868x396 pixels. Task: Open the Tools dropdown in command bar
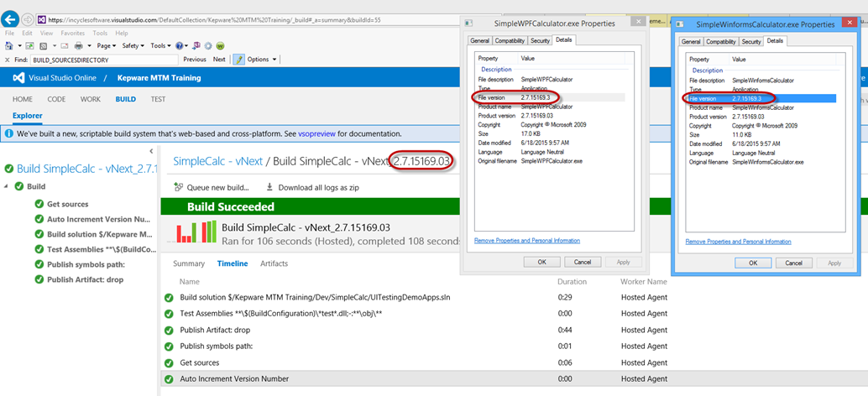tap(160, 46)
